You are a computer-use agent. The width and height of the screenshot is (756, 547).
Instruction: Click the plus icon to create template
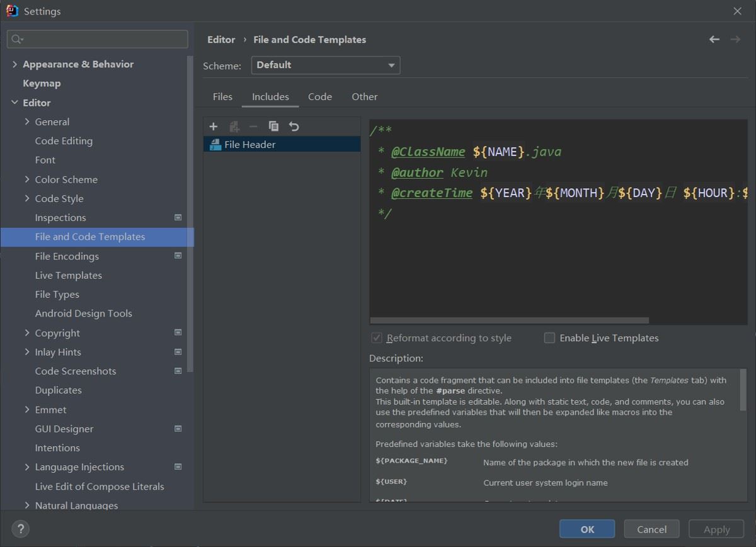pyautogui.click(x=213, y=127)
